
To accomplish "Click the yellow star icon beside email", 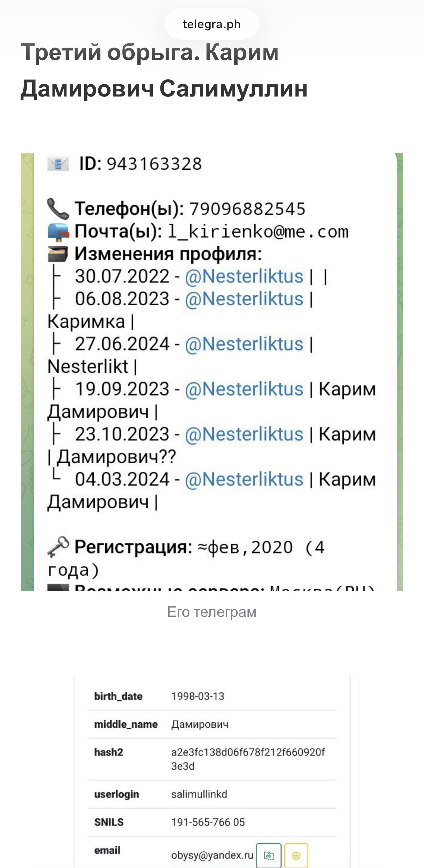I will click(296, 855).
